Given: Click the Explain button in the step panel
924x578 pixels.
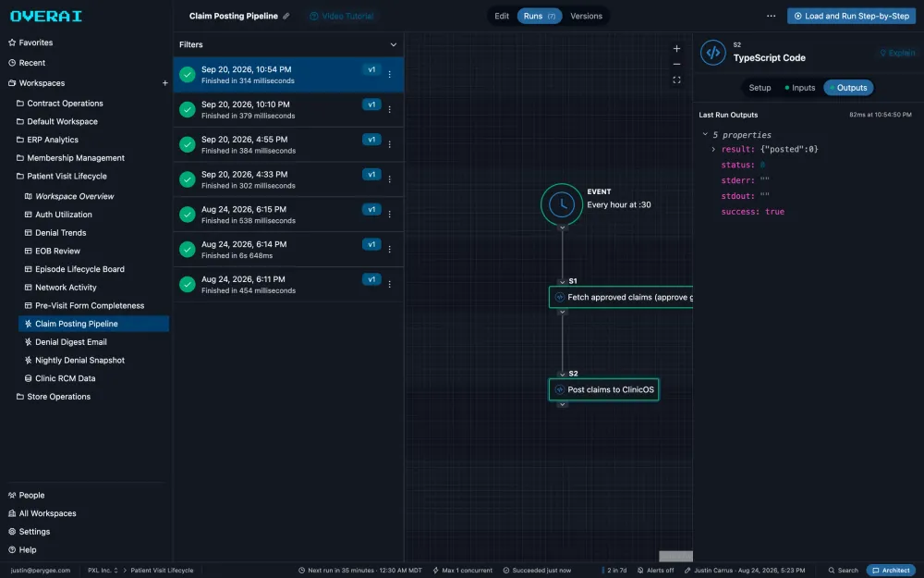Looking at the screenshot, I should (897, 53).
